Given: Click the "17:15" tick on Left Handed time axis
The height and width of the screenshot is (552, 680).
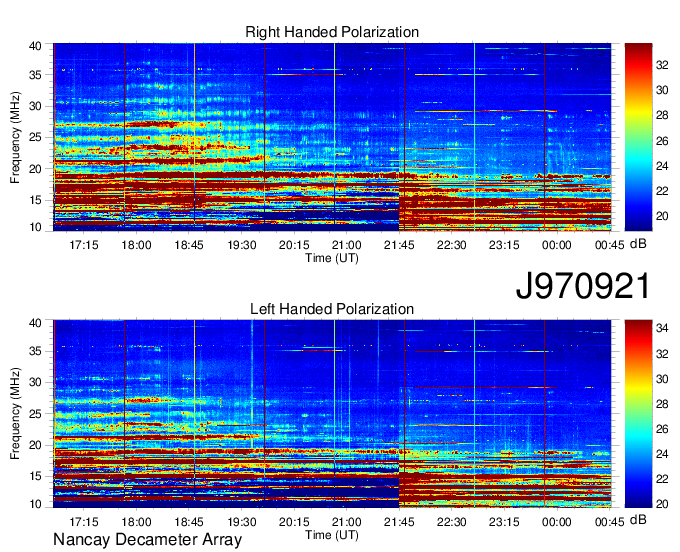Looking at the screenshot, I should 84,522.
